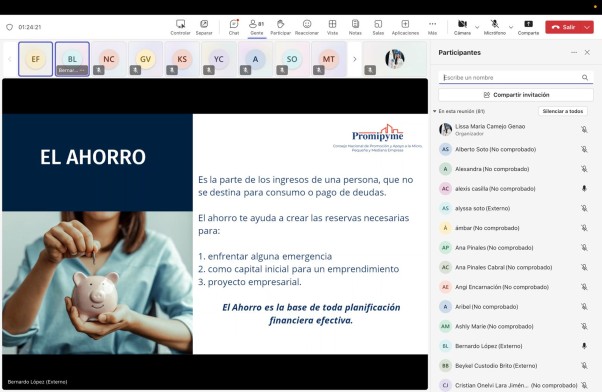This screenshot has height=392, width=602.
Task: Collapse the En esta reunión list
Action: click(435, 111)
